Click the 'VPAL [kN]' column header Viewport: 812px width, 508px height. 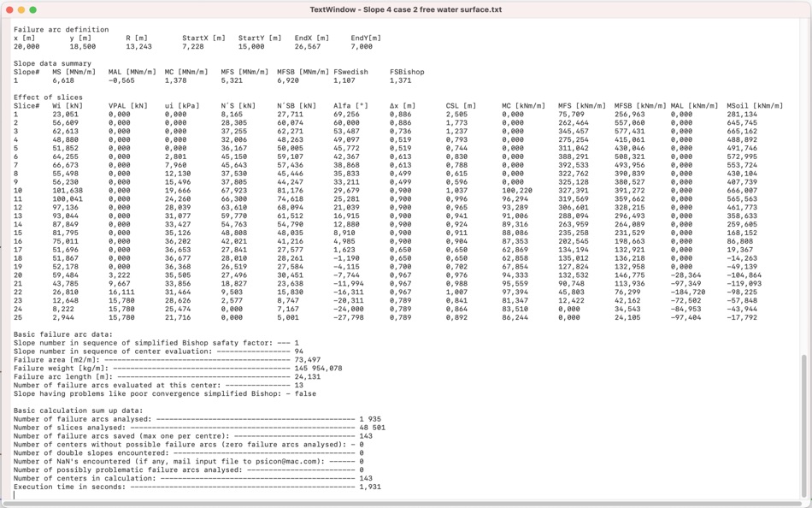[128, 106]
